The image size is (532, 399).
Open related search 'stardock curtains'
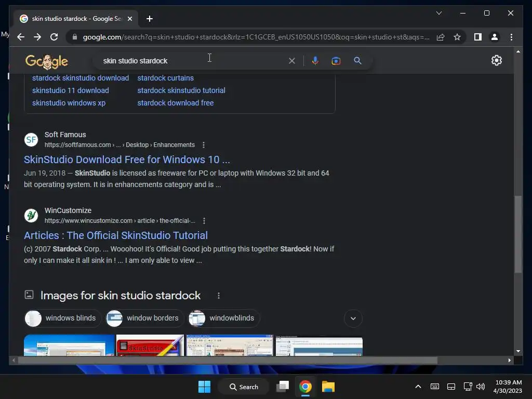(x=166, y=78)
